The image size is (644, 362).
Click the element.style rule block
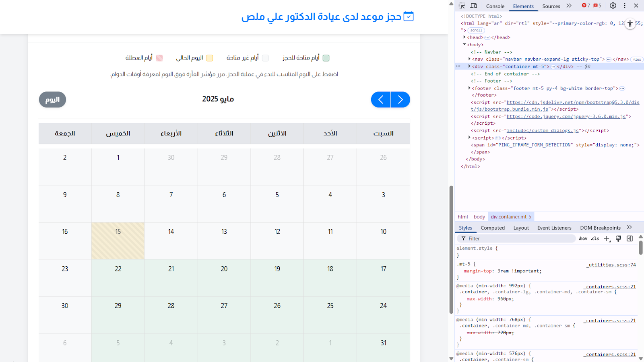click(547, 252)
